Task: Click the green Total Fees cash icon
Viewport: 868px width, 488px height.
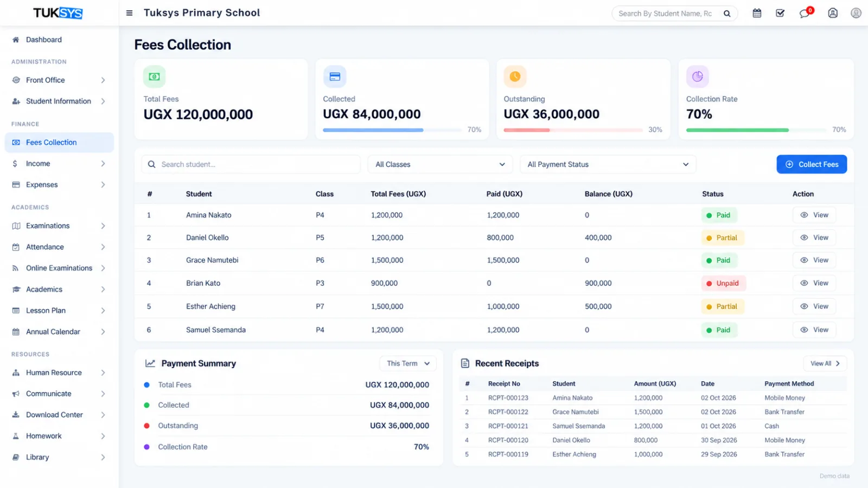Action: [x=155, y=76]
